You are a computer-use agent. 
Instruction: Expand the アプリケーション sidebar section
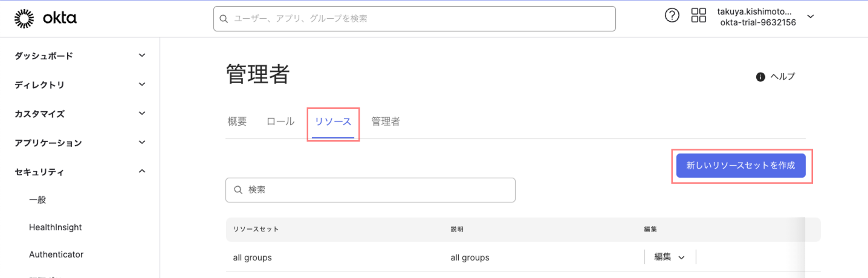[142, 143]
